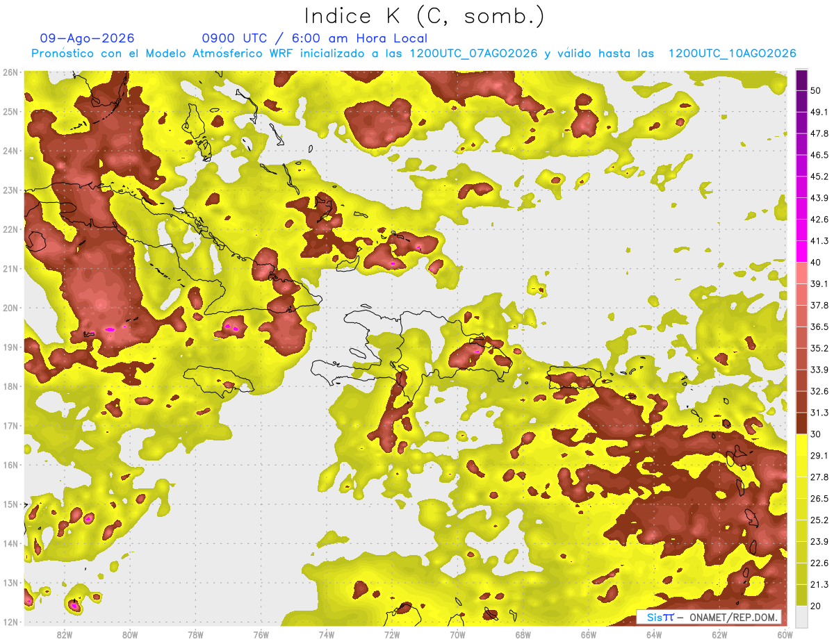Click the color bar label '26.5'
834x644 pixels.
coord(819,498)
